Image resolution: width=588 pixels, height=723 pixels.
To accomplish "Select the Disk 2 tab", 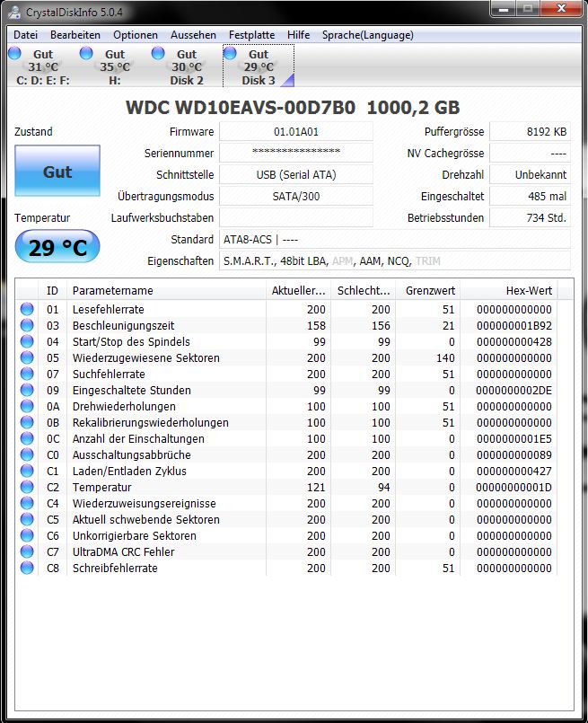I will tap(187, 66).
